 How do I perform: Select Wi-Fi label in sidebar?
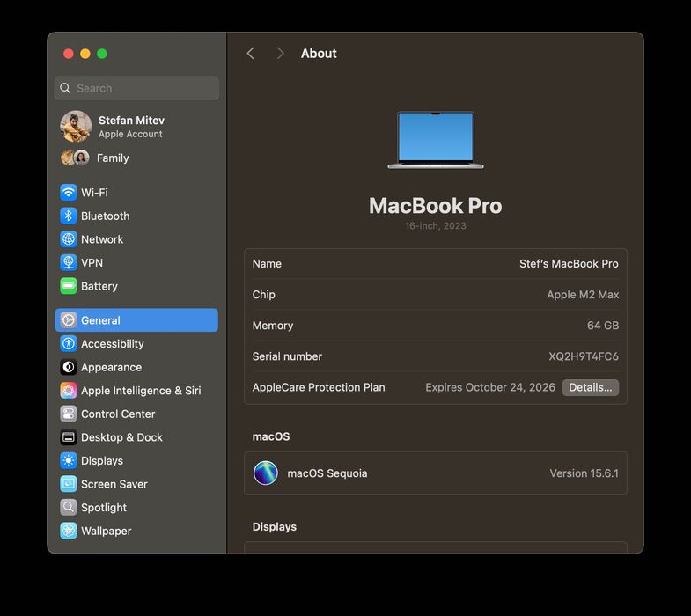[94, 193]
